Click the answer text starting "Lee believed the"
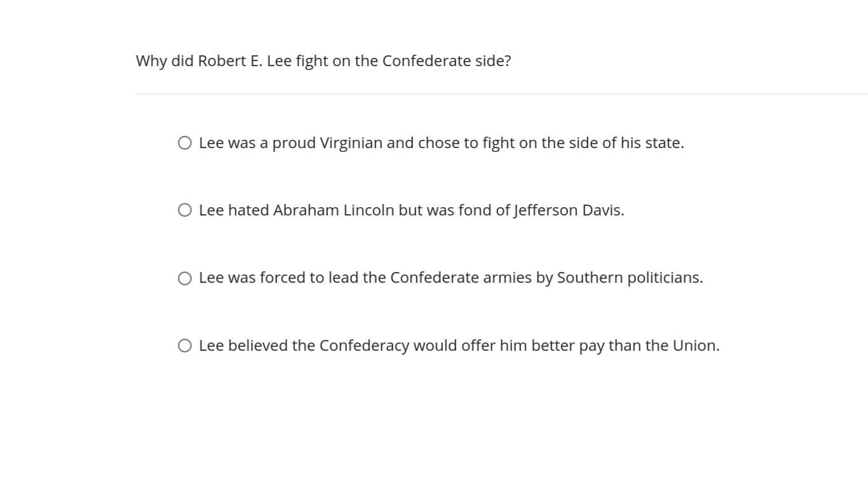This screenshot has width=868, height=488. 459,346
